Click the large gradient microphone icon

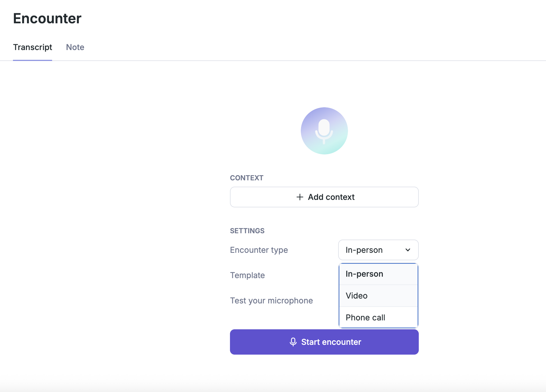click(324, 131)
